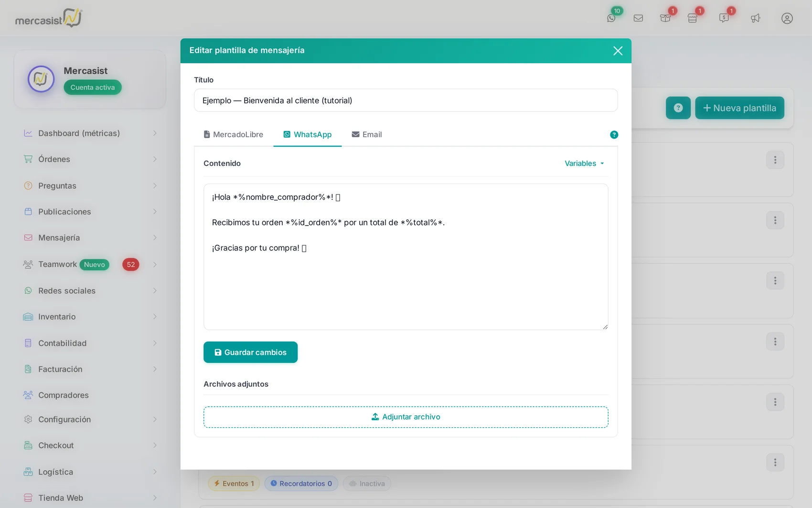Click the Tienda Web icon in sidebar
The image size is (812, 508).
28,498
